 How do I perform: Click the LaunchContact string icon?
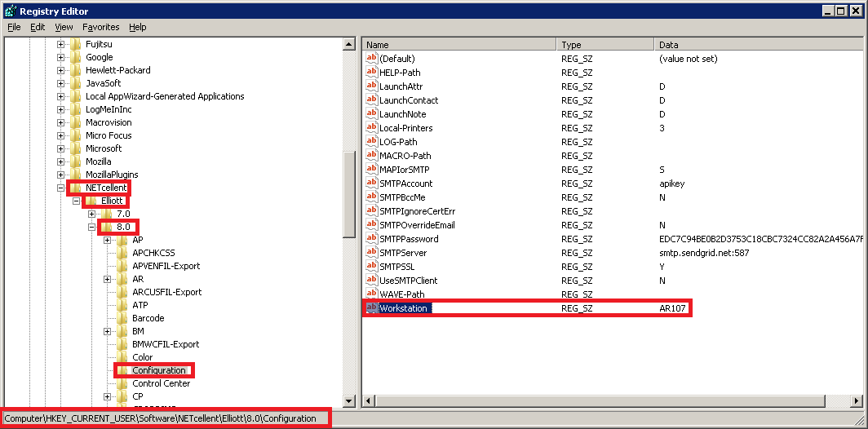(372, 100)
